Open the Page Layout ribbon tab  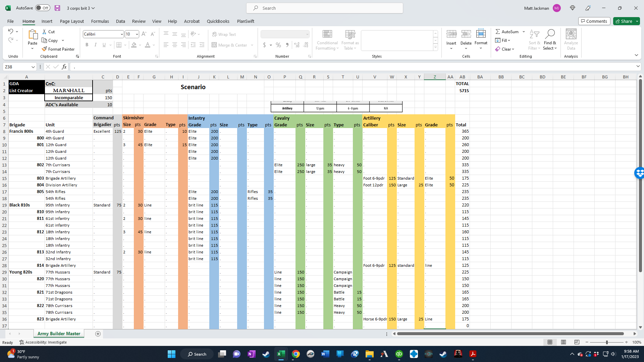(x=72, y=21)
